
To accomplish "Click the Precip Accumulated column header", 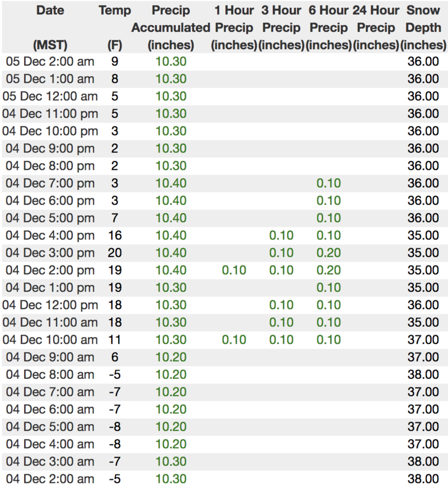I will [x=171, y=27].
